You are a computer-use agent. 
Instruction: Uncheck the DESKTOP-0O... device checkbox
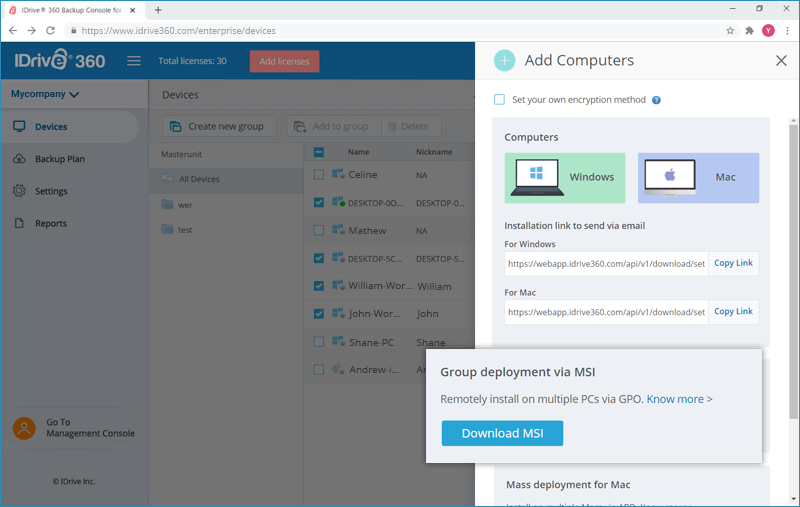319,202
